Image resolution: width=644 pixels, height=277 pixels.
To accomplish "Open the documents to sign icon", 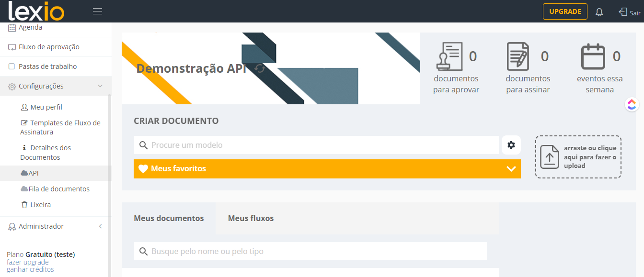I will click(518, 56).
